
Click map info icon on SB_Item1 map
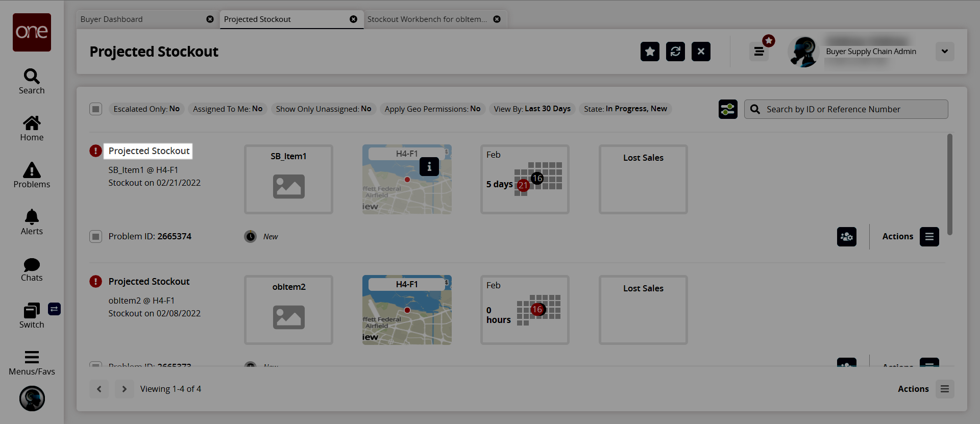coord(429,167)
